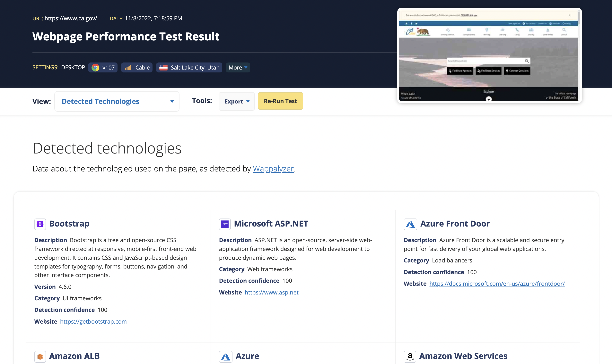
Task: Open the https://www.ca.gov/ URL link
Action: pyautogui.click(x=71, y=18)
